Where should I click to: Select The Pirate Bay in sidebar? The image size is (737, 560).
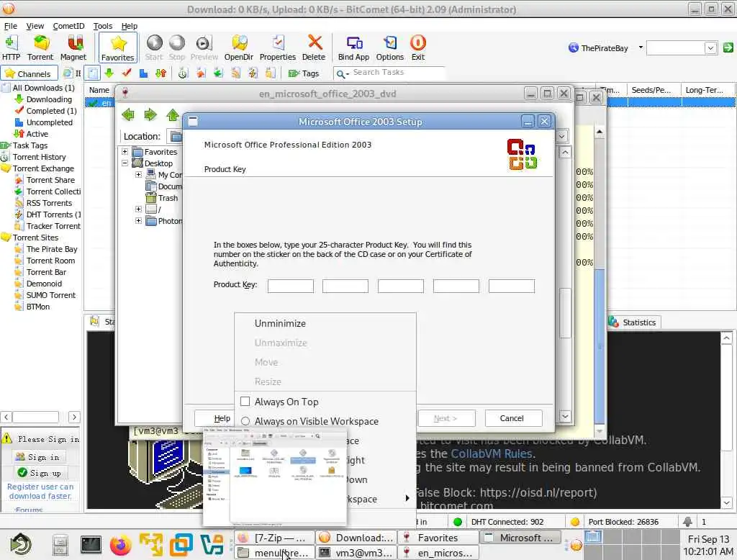[x=52, y=249]
